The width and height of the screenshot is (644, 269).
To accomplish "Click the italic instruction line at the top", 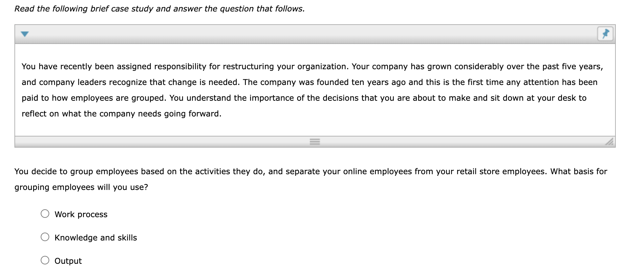I will coord(159,9).
